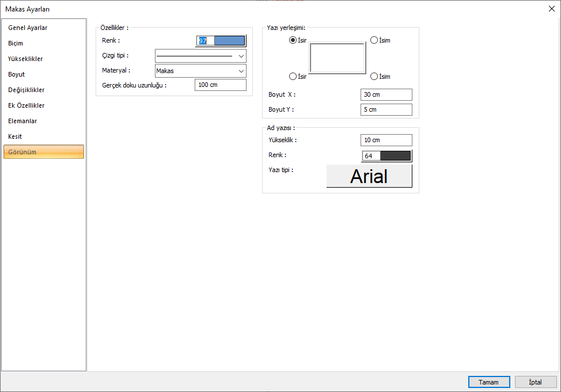Expand the Çizgi tipi dropdown
This screenshot has height=392, width=561.
pos(200,56)
